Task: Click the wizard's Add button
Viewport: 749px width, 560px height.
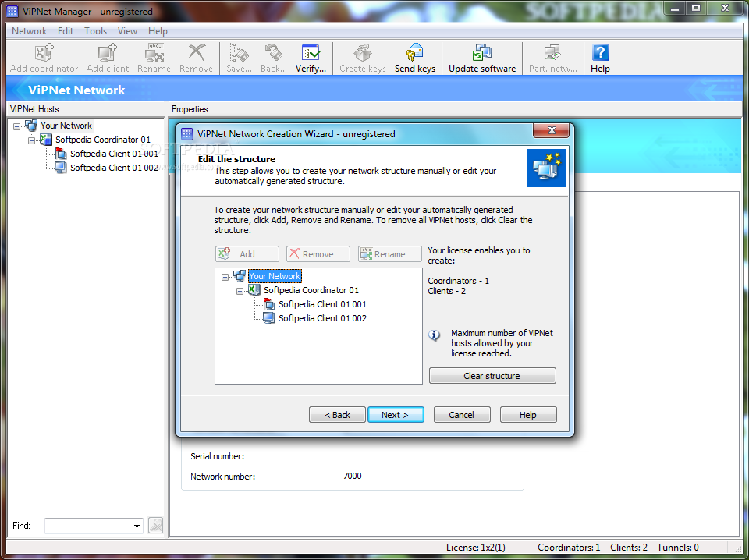Action: coord(247,254)
